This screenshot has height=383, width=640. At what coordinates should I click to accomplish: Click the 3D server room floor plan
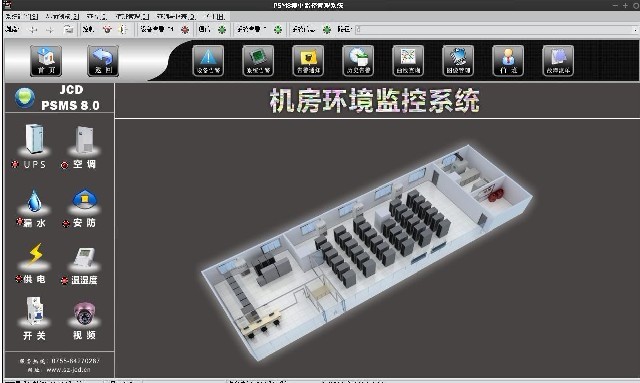[x=366, y=252]
